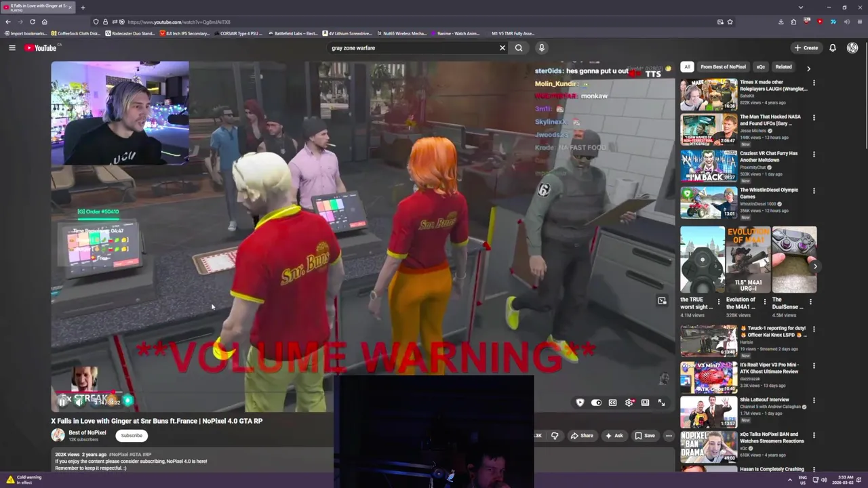Viewport: 868px width, 488px height.
Task: Open the taskbar volume icon
Action: point(824,480)
